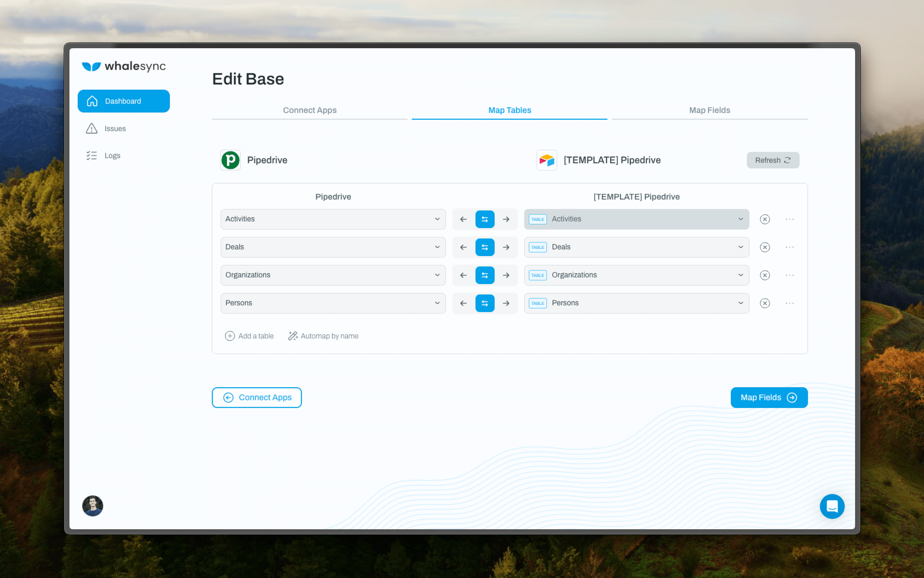Screen dimensions: 924x578
Task: Open the template Persons table dropdown
Action: click(636, 303)
